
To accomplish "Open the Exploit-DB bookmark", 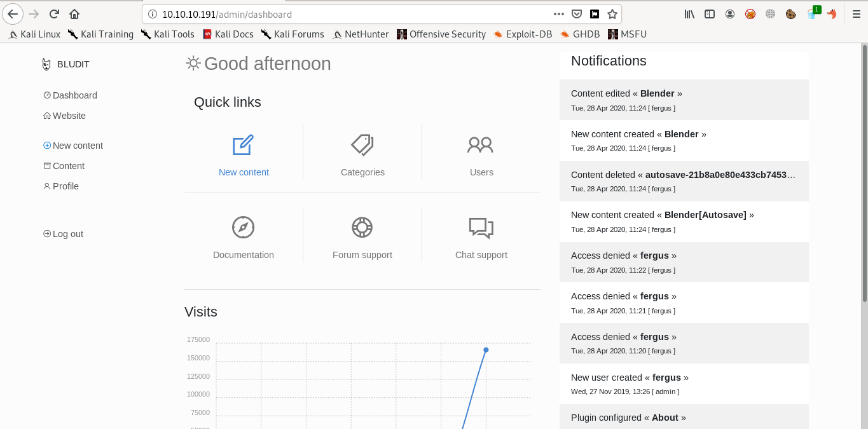I will coord(528,34).
